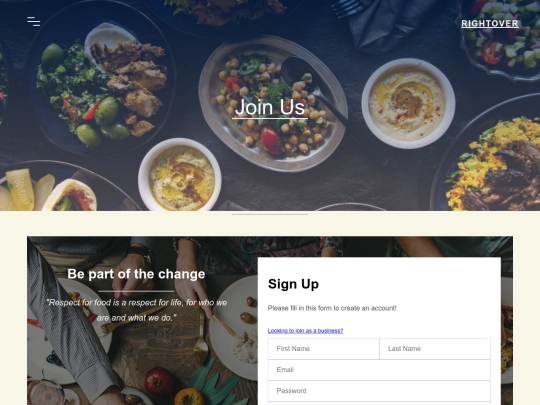The height and width of the screenshot is (405, 540).
Task: Click the hummus bowl on the banner's right
Action: (x=408, y=103)
